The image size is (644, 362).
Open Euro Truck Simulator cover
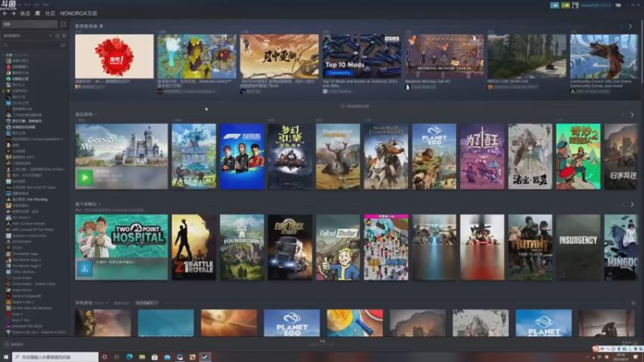click(290, 247)
